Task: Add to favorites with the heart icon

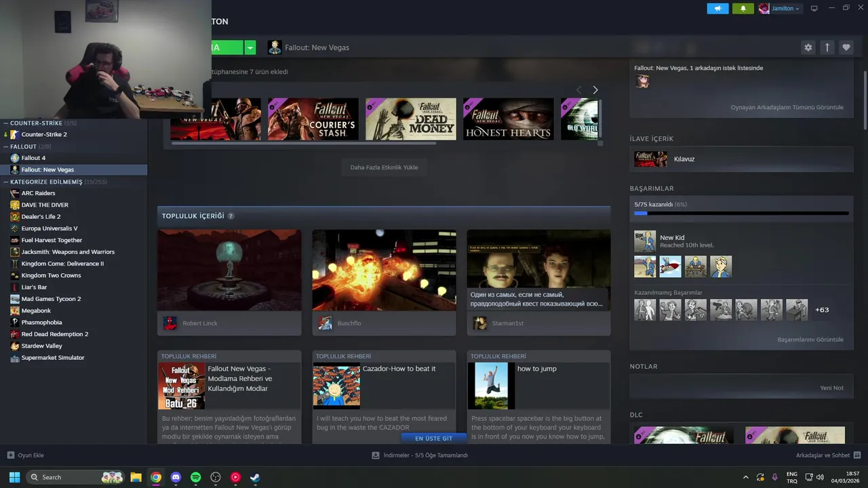Action: 846,47
